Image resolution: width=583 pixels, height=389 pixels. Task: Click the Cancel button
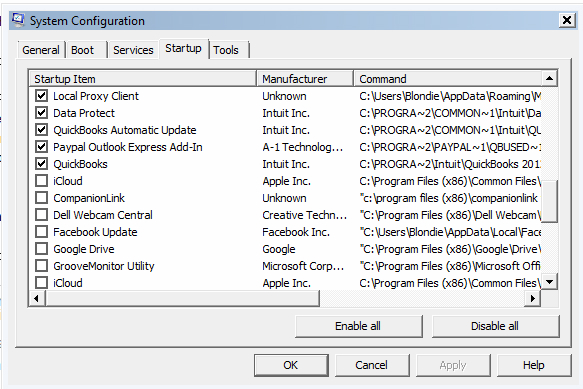(x=372, y=365)
